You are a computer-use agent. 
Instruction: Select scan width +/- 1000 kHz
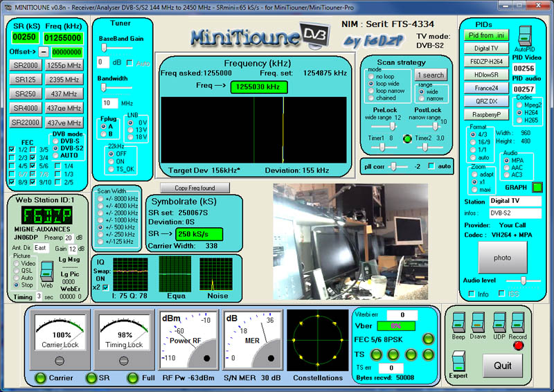pos(100,220)
